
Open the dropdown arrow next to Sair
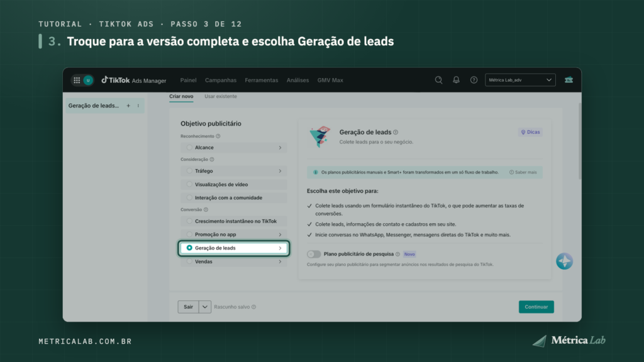[205, 307]
